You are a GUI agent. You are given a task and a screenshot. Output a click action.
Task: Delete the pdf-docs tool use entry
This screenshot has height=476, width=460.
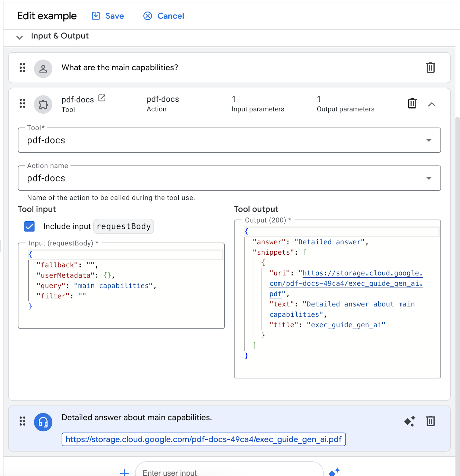[x=412, y=103]
